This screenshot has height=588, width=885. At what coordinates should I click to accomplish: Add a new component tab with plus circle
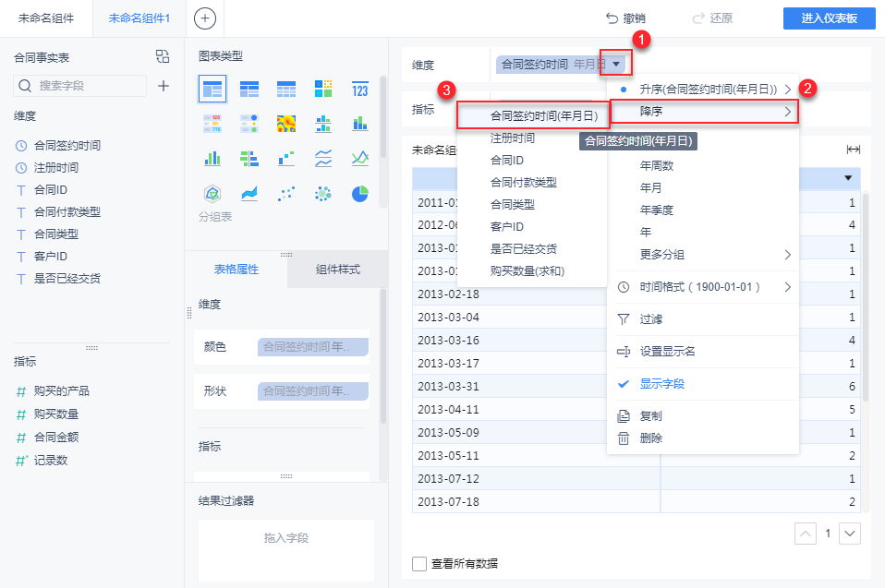coord(205,18)
